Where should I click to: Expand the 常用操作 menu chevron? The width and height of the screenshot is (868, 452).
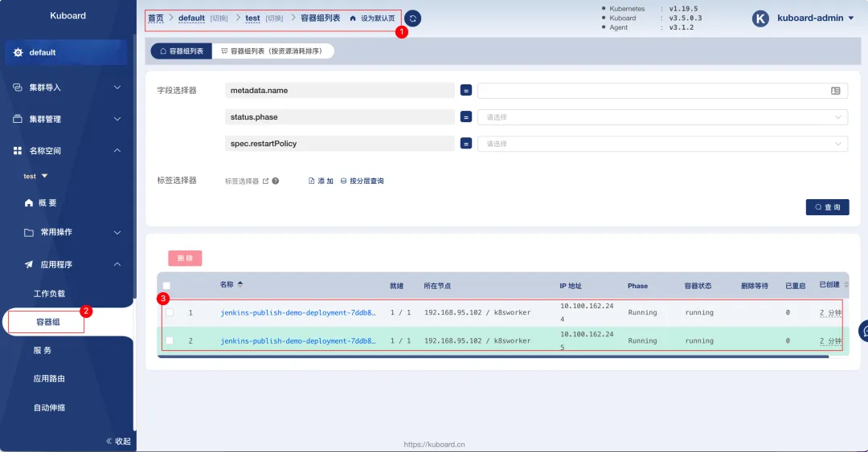pyautogui.click(x=117, y=232)
